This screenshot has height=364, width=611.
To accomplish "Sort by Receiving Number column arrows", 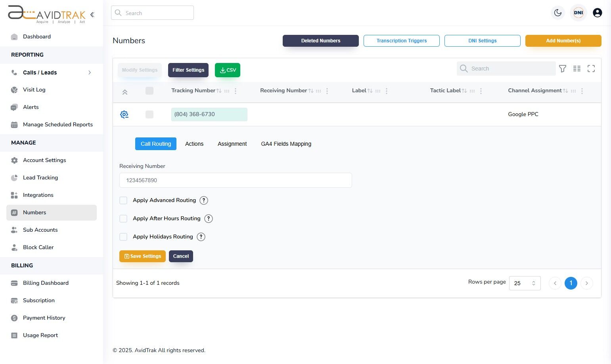I will 311,91.
